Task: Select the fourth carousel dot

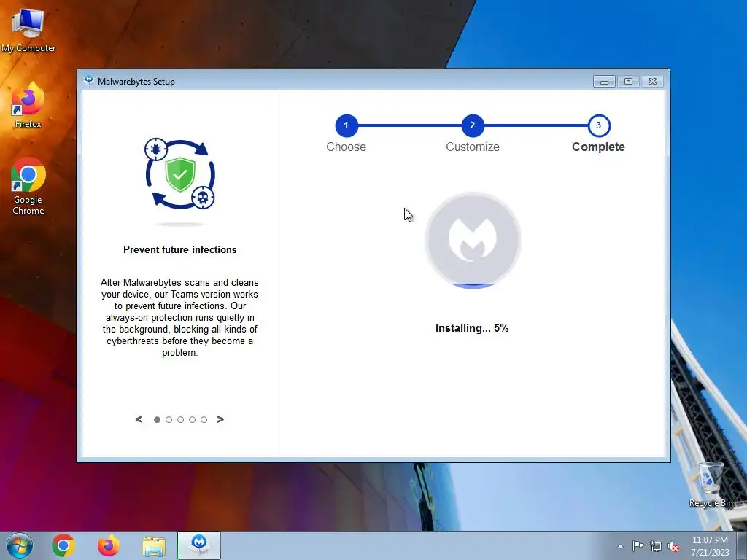Action: click(192, 419)
